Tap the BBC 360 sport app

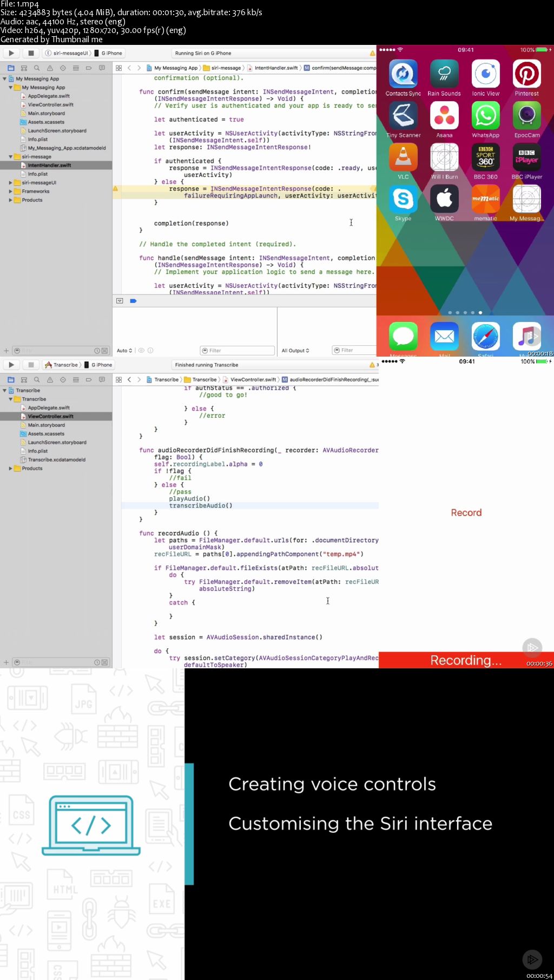click(486, 157)
